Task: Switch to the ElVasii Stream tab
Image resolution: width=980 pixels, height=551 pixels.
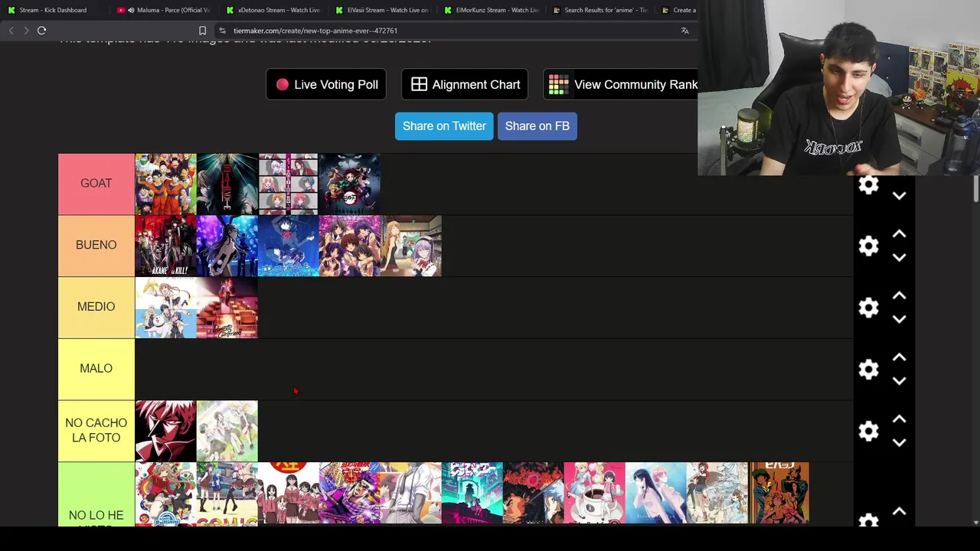Action: (382, 10)
